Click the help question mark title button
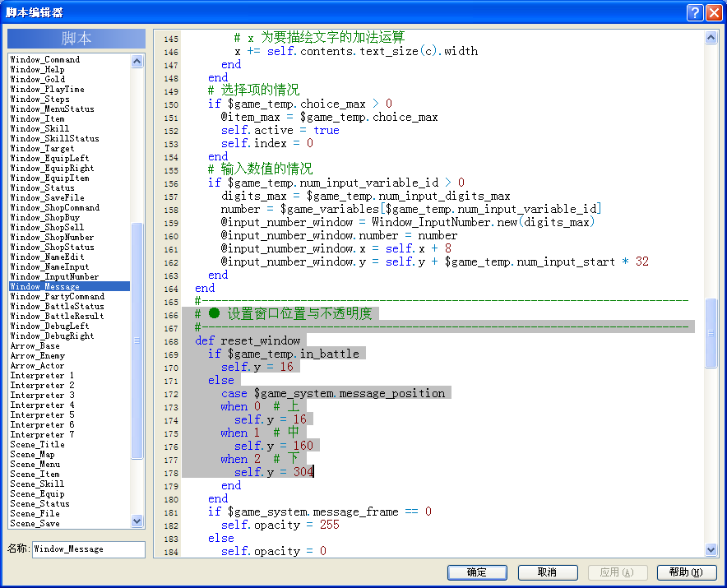727x588 pixels. (x=695, y=12)
